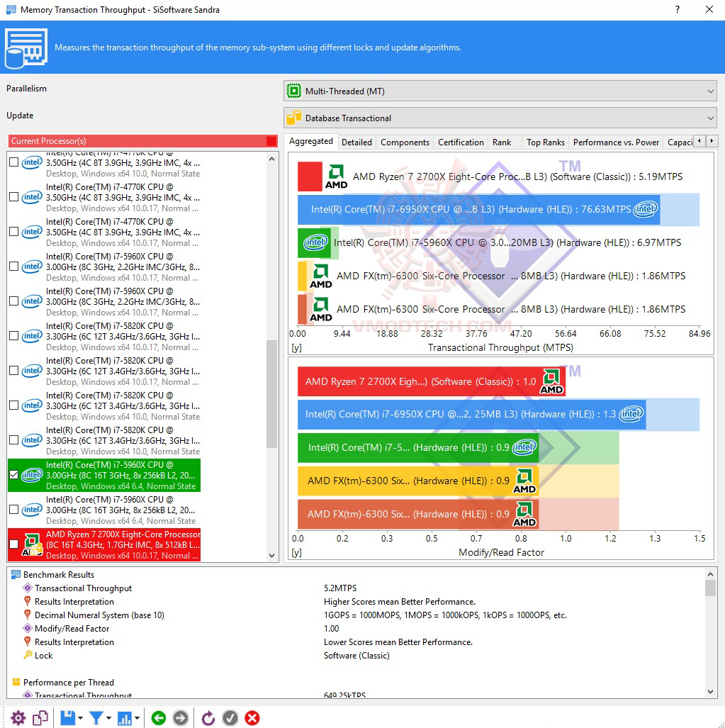Expand the save icon's dropdown arrow
The height and width of the screenshot is (728, 725).
coord(80,718)
